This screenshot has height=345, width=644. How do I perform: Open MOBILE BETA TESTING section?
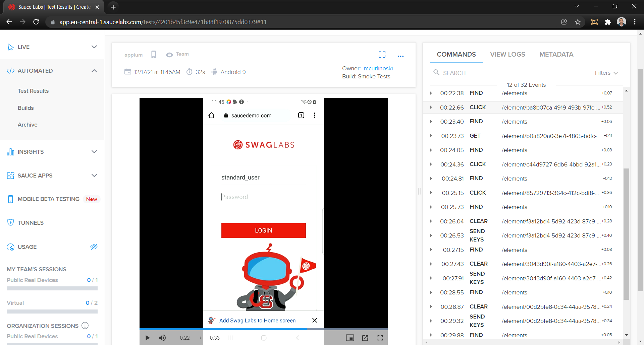tap(49, 199)
